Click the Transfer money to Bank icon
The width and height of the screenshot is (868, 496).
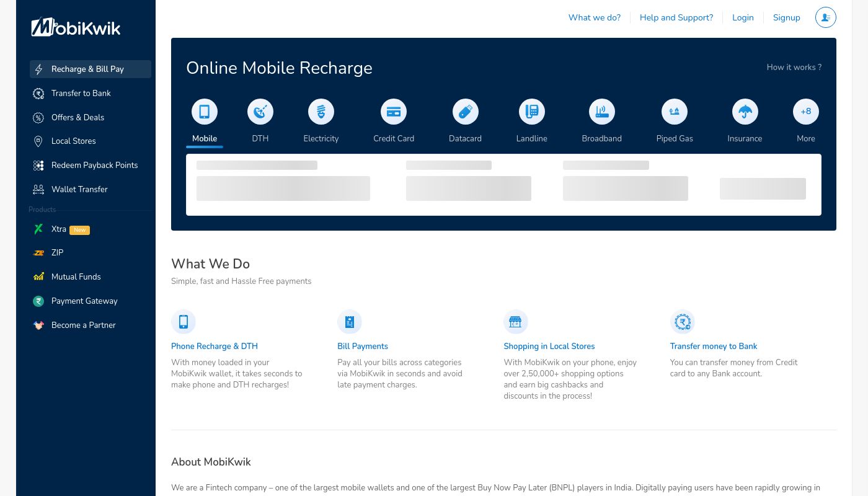point(683,322)
